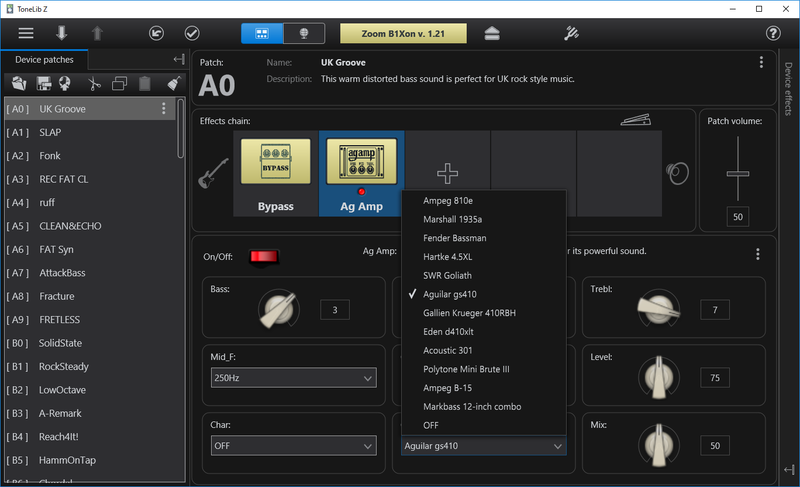Choose SWR Goliath from cabinet list

pos(484,275)
